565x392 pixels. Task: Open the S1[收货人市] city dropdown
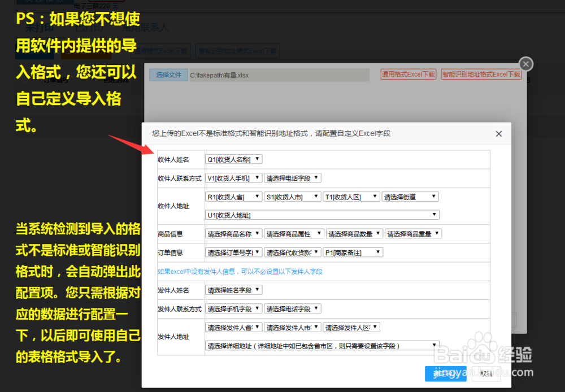[x=293, y=197]
